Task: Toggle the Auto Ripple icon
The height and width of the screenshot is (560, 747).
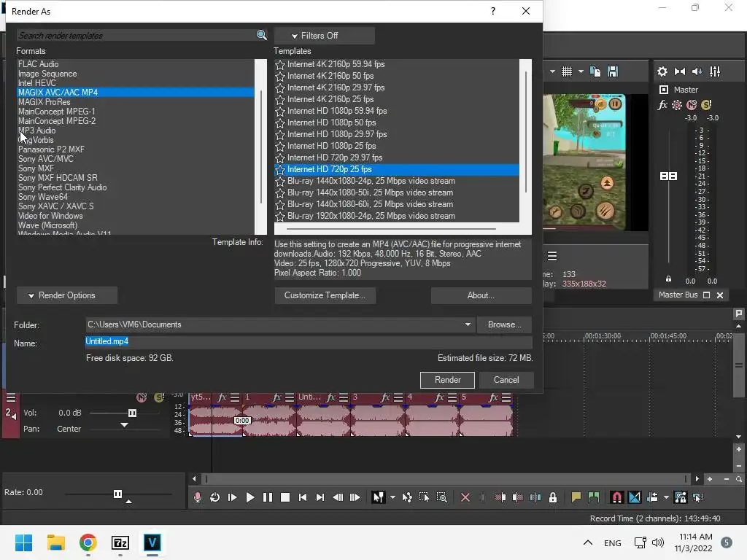Action: click(x=652, y=497)
